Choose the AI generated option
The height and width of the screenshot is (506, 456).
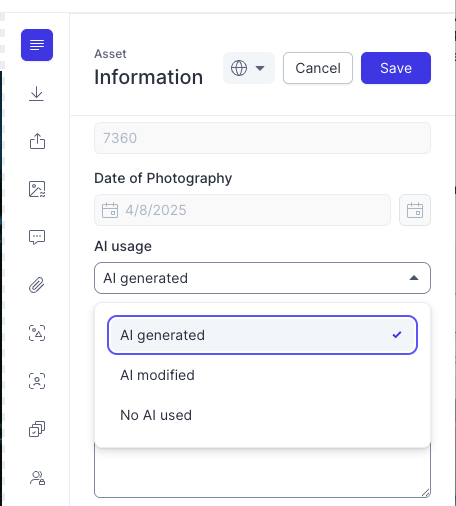click(262, 335)
